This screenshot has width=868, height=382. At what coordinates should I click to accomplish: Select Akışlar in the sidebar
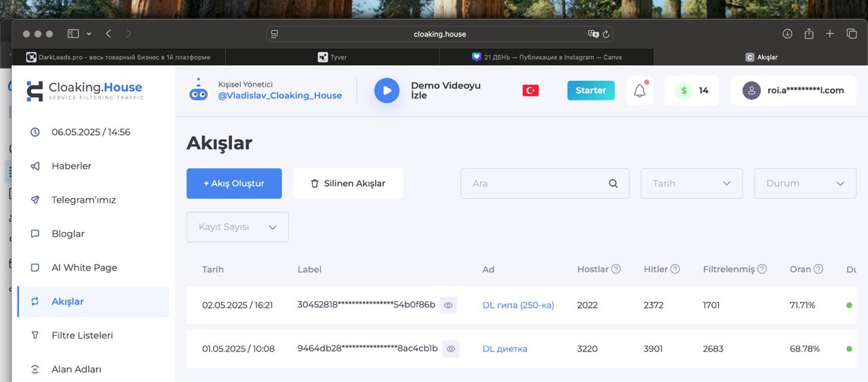point(93,301)
